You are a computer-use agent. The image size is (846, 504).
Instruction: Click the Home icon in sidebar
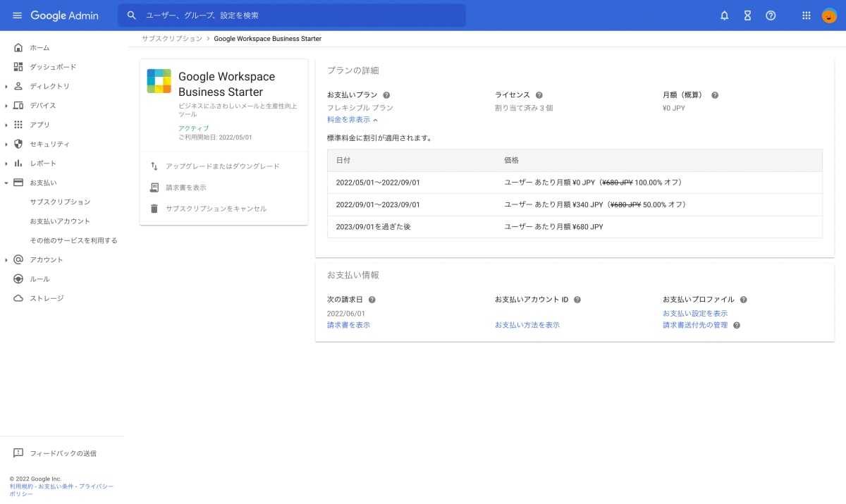pos(18,47)
